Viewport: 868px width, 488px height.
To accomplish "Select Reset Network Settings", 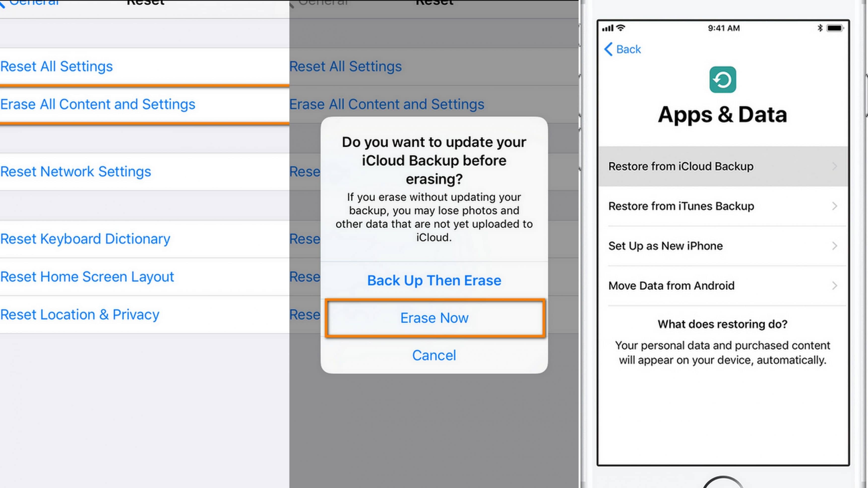I will [x=76, y=172].
